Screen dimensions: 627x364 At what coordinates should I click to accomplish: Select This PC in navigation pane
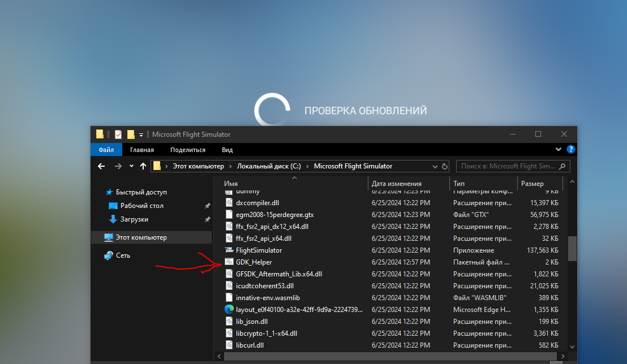pyautogui.click(x=141, y=237)
